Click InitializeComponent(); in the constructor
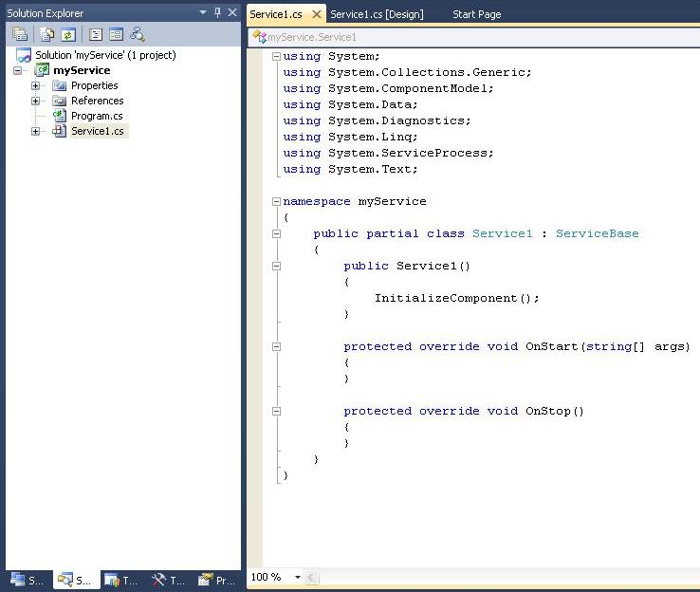 (x=456, y=298)
